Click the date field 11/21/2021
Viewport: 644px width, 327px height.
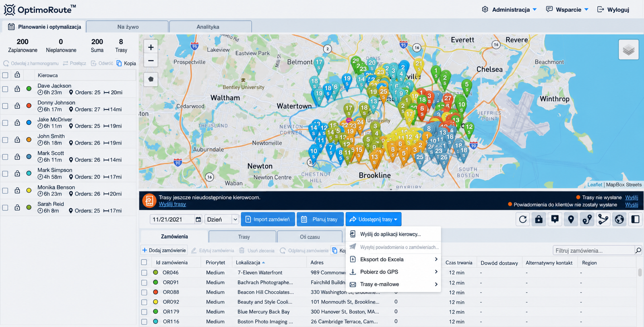(172, 219)
